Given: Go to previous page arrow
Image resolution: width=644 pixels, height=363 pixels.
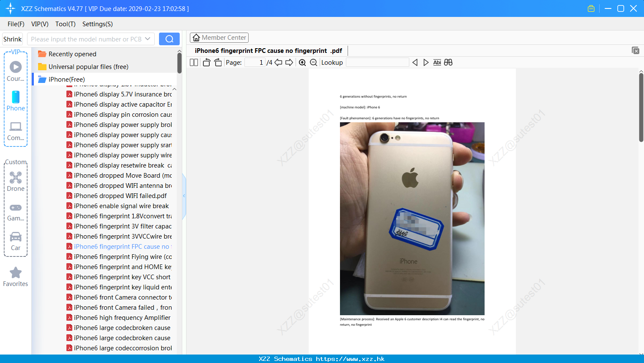Looking at the screenshot, I should [278, 63].
